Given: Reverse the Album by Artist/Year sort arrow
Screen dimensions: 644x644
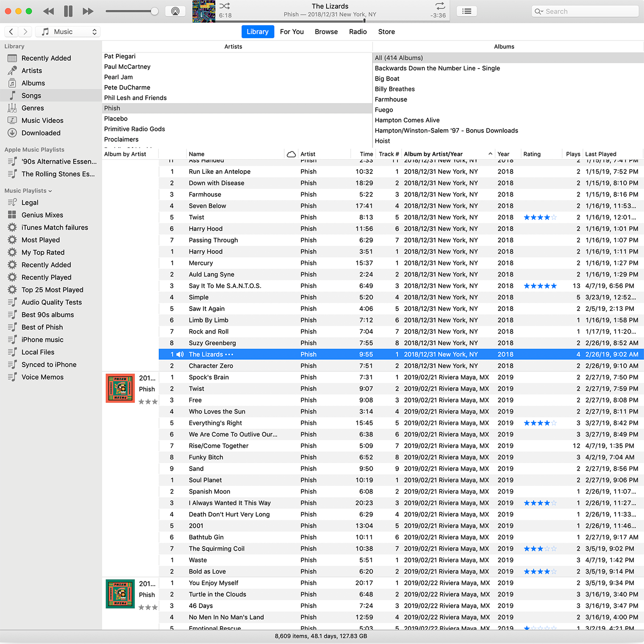Looking at the screenshot, I should coord(490,154).
